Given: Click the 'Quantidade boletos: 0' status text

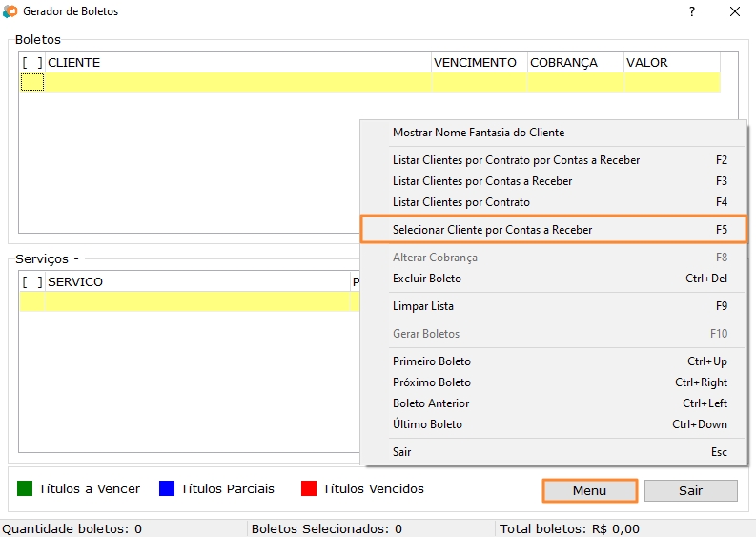Looking at the screenshot, I should (x=72, y=529).
